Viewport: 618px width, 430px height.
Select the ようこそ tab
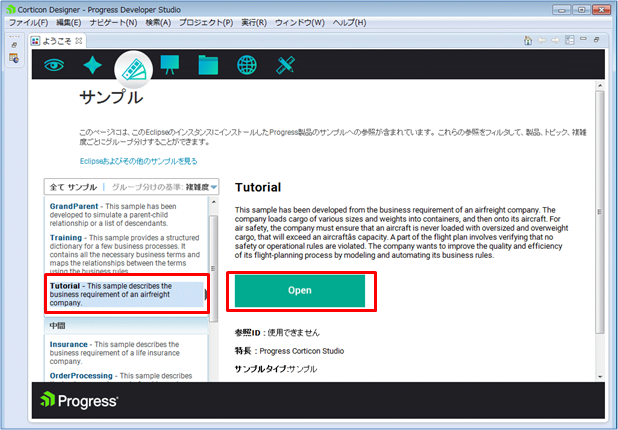click(56, 41)
